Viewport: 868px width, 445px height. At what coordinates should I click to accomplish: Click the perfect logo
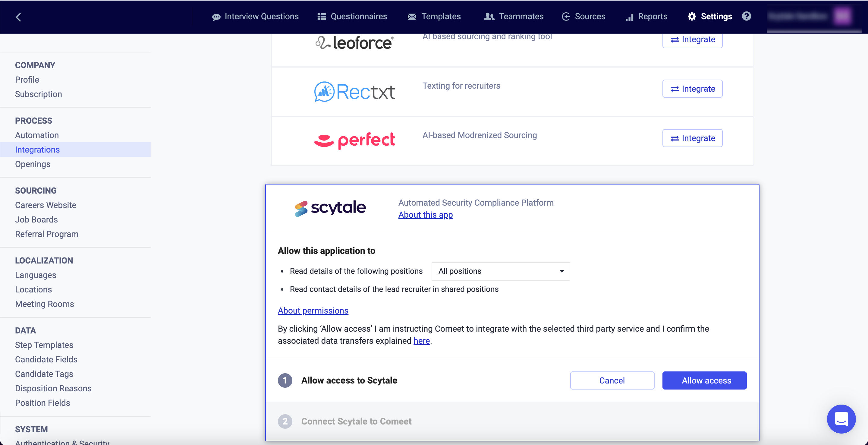[x=354, y=140]
